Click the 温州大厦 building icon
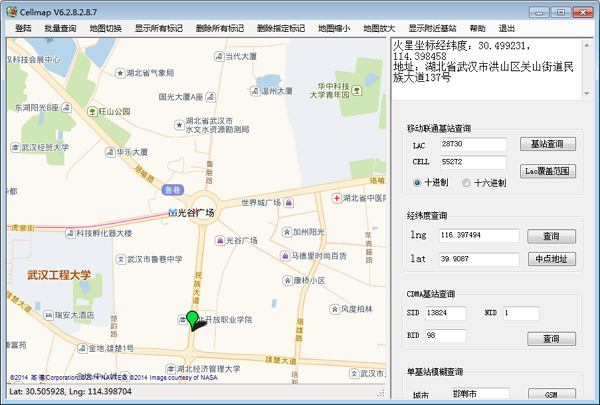This screenshot has height=405, width=600. [255, 91]
